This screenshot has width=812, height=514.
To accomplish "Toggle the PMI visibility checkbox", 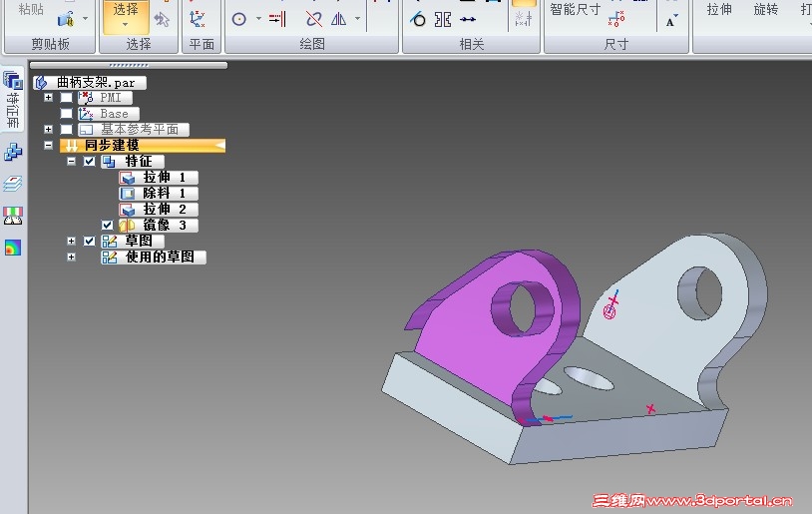I will pos(66,97).
